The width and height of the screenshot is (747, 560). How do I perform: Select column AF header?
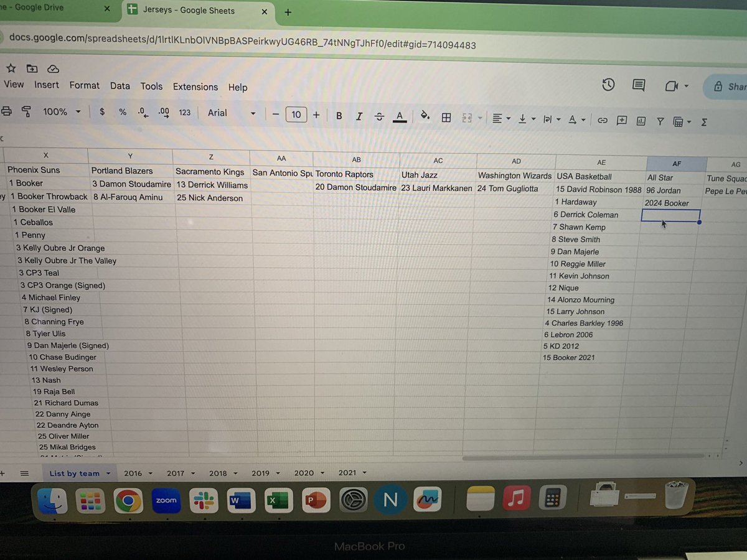coord(677,164)
